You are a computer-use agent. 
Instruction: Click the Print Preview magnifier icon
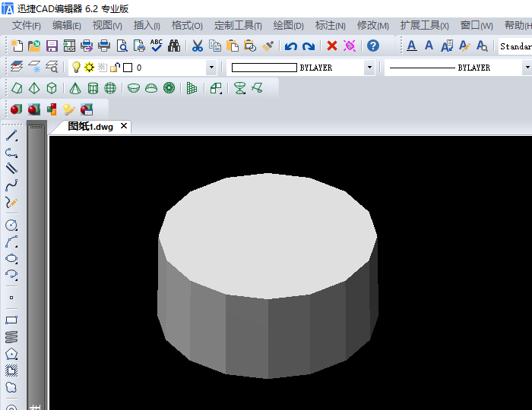[x=122, y=46]
